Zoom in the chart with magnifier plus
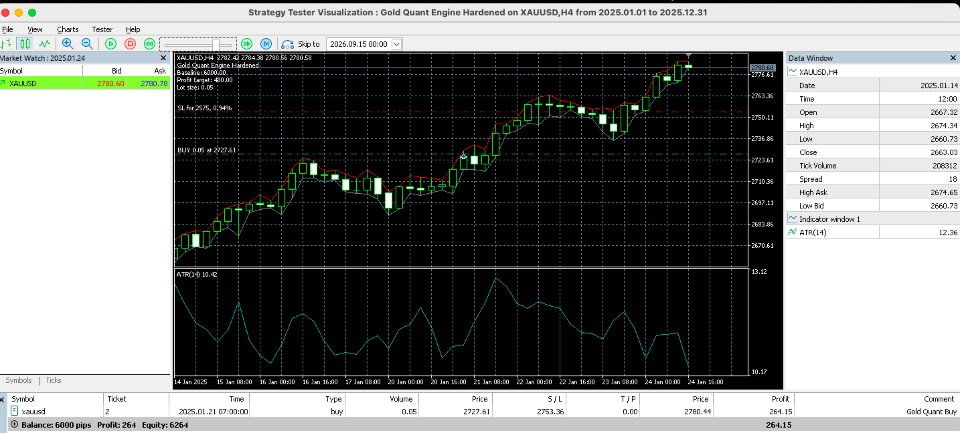The width and height of the screenshot is (960, 433). click(x=67, y=43)
